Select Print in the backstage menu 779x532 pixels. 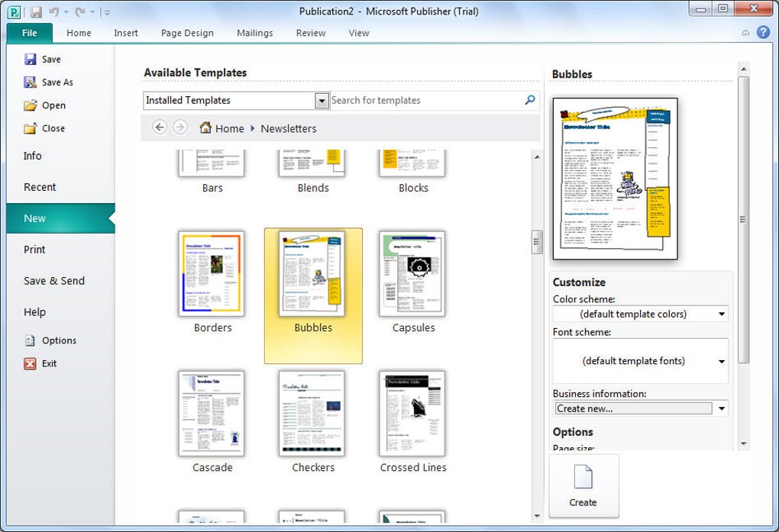pos(34,250)
